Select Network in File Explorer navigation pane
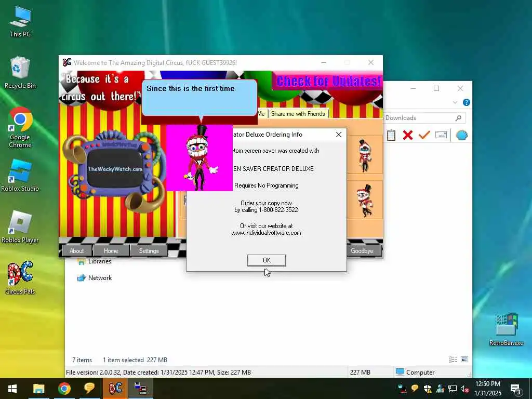The height and width of the screenshot is (399, 532). pyautogui.click(x=95, y=278)
